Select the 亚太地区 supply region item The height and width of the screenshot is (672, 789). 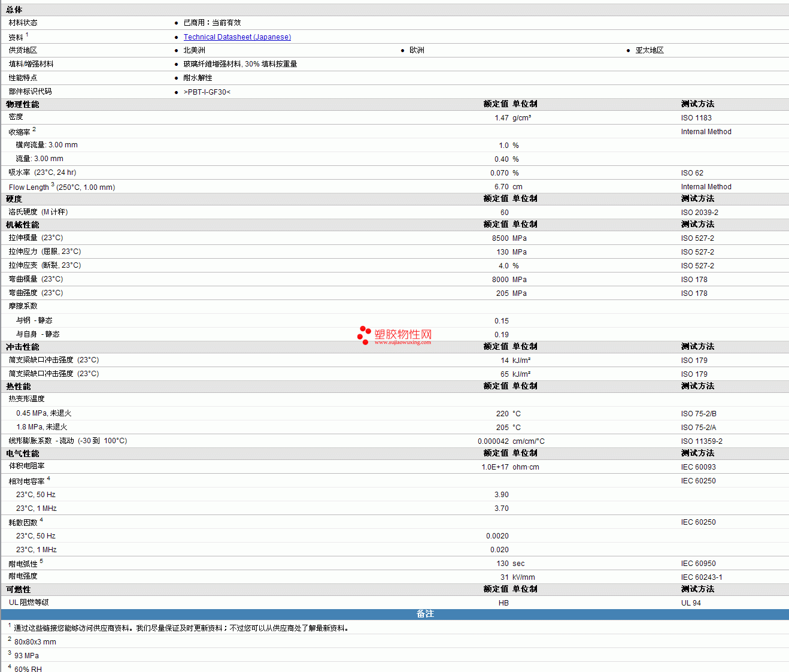point(650,50)
